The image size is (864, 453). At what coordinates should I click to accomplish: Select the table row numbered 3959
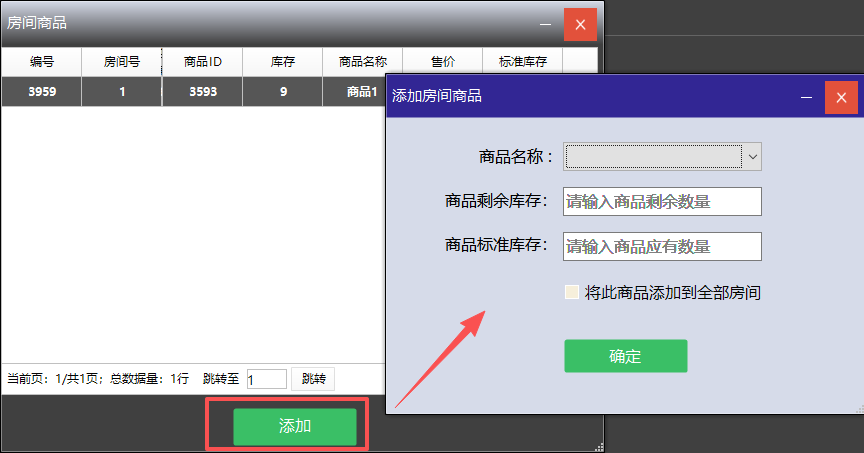[x=41, y=92]
